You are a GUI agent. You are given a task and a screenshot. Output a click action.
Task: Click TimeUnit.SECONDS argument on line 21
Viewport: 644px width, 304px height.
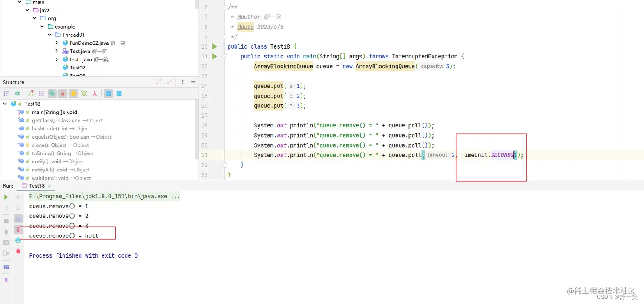[x=487, y=155]
